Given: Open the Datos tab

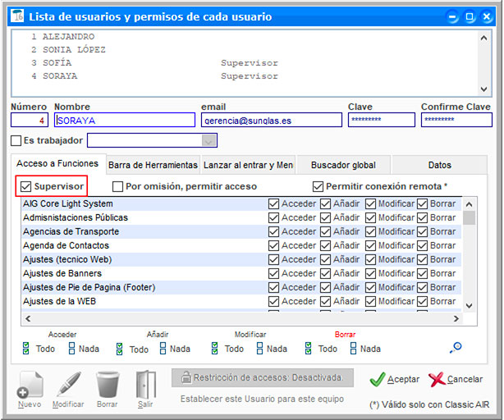Looking at the screenshot, I should pyautogui.click(x=439, y=165).
